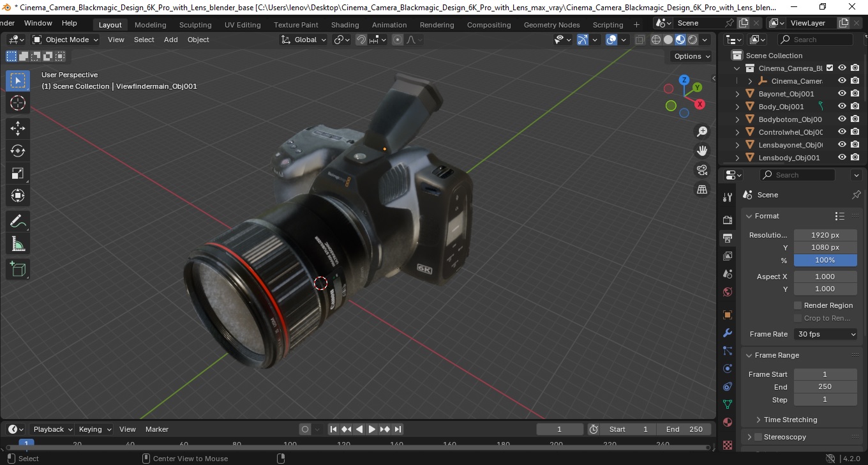Click the resolution percentage 100% slider
This screenshot has width=868, height=465.
tap(825, 260)
